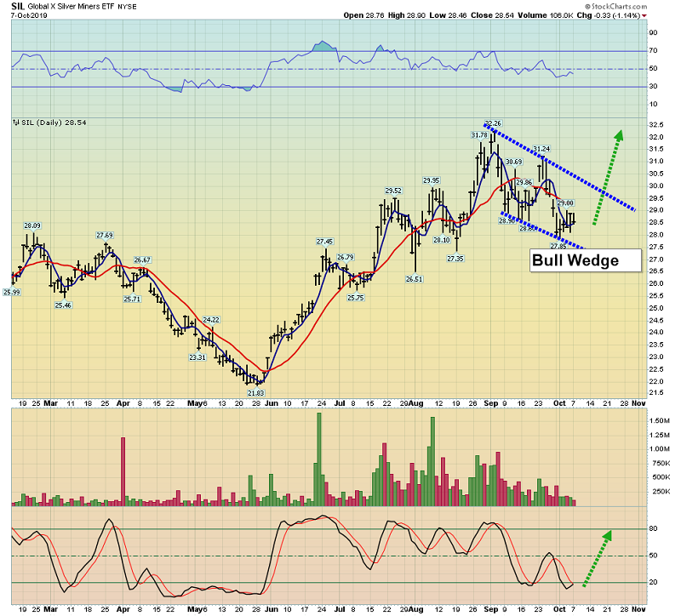Click the SIL ticker symbol title

18,6
